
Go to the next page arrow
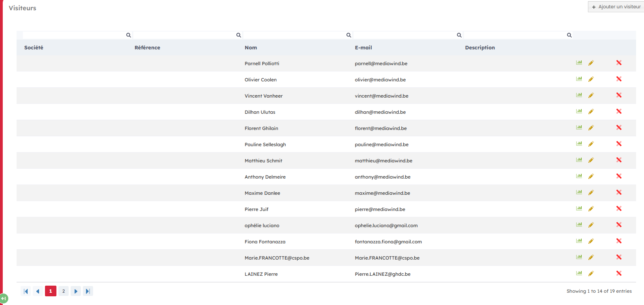click(x=76, y=291)
